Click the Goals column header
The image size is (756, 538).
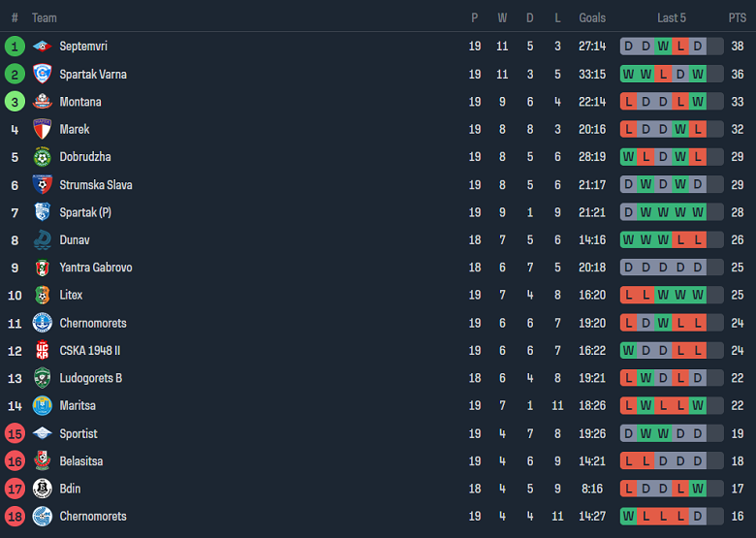coord(592,17)
